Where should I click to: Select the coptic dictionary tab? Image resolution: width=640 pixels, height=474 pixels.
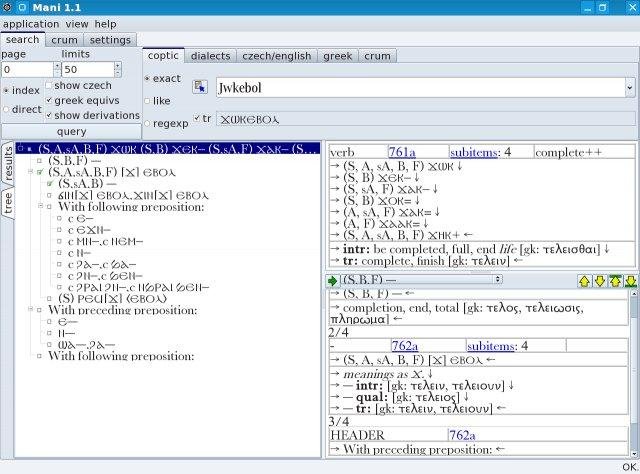(163, 56)
